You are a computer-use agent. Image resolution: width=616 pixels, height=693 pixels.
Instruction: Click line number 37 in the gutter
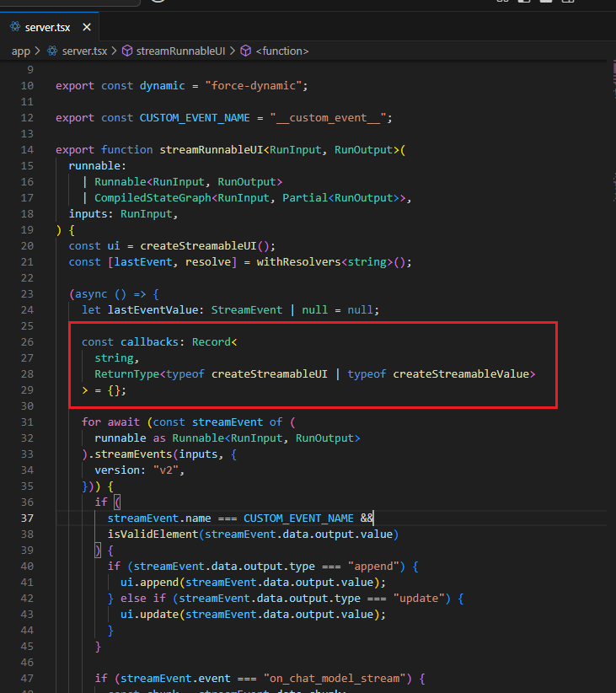[x=27, y=518]
